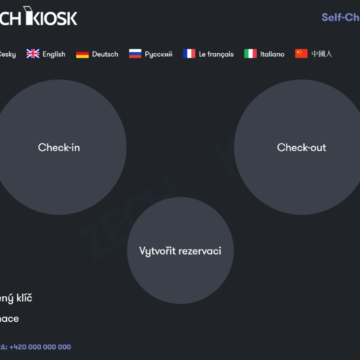Click the Italian flag icon
The image size is (360, 360).
click(250, 54)
